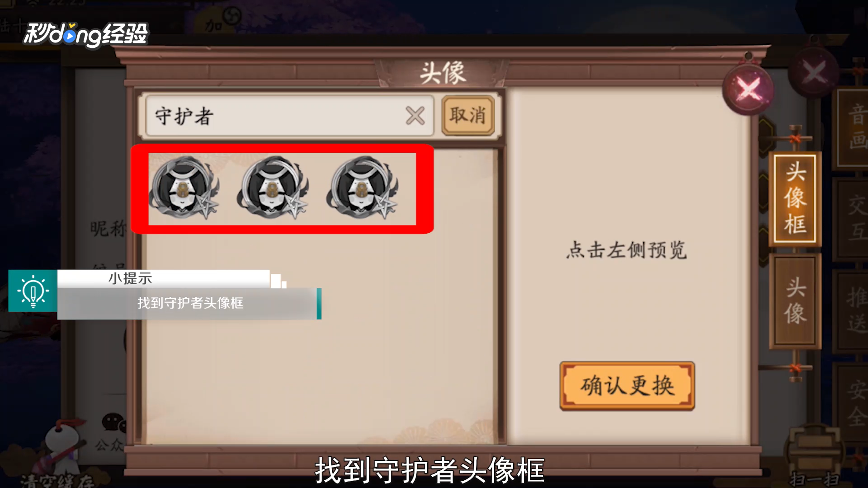This screenshot has width=868, height=488.
Task: Click the 守护者 search input field
Action: [276, 116]
